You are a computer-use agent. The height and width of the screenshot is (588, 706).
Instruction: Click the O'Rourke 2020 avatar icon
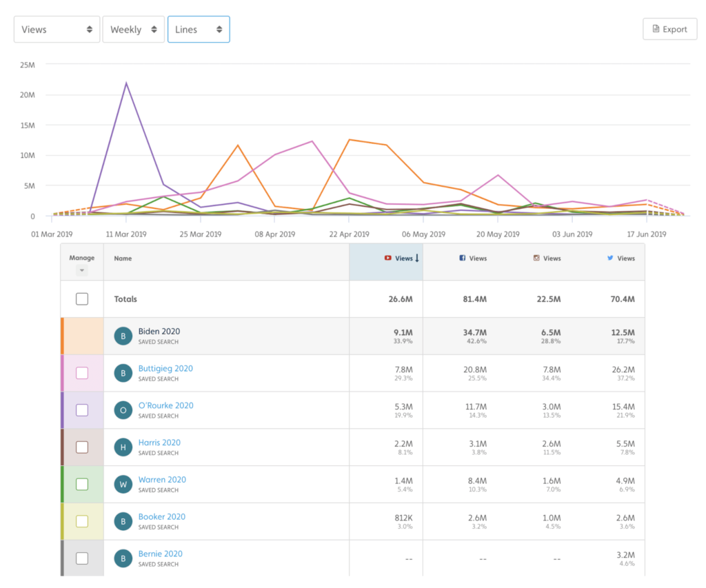coord(123,410)
